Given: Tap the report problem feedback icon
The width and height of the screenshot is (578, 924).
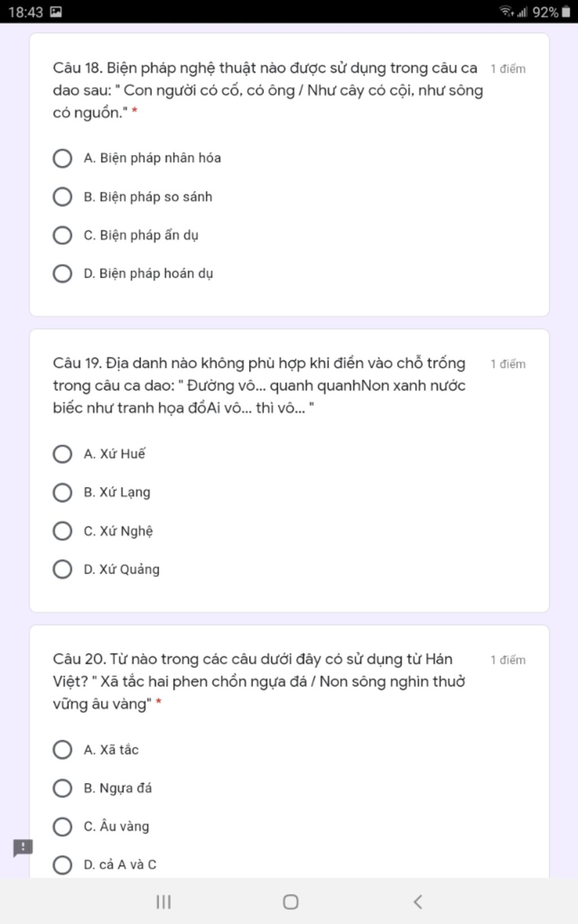Looking at the screenshot, I should 23,847.
